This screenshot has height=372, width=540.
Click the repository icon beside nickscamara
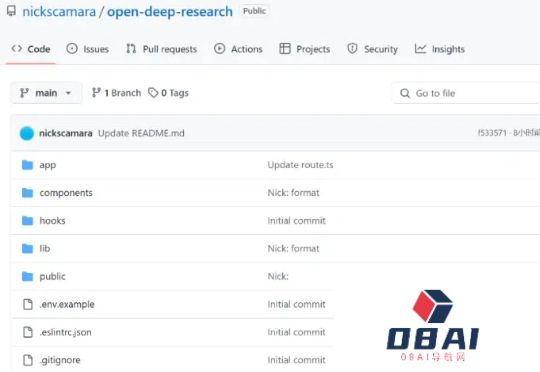point(11,11)
